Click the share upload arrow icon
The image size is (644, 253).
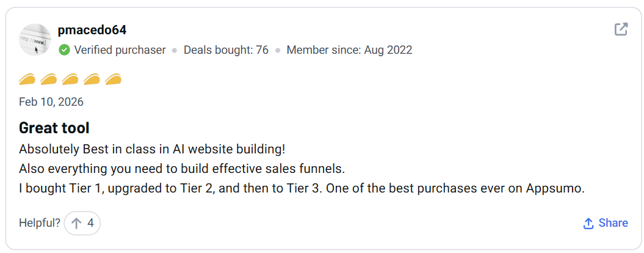click(x=588, y=223)
